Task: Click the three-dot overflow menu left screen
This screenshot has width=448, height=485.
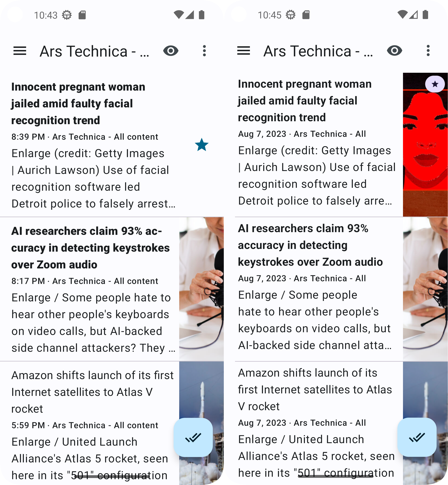Action: (205, 51)
